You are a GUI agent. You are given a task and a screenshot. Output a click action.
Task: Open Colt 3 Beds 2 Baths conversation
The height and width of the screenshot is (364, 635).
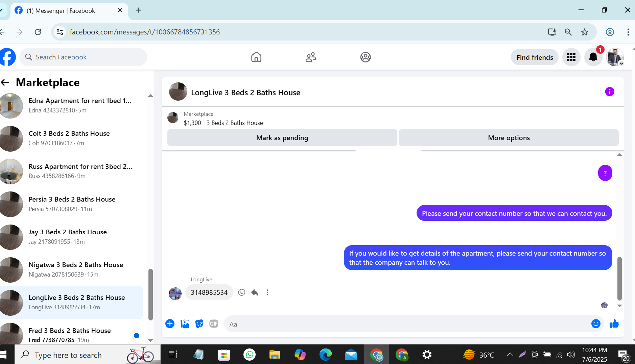coord(71,138)
